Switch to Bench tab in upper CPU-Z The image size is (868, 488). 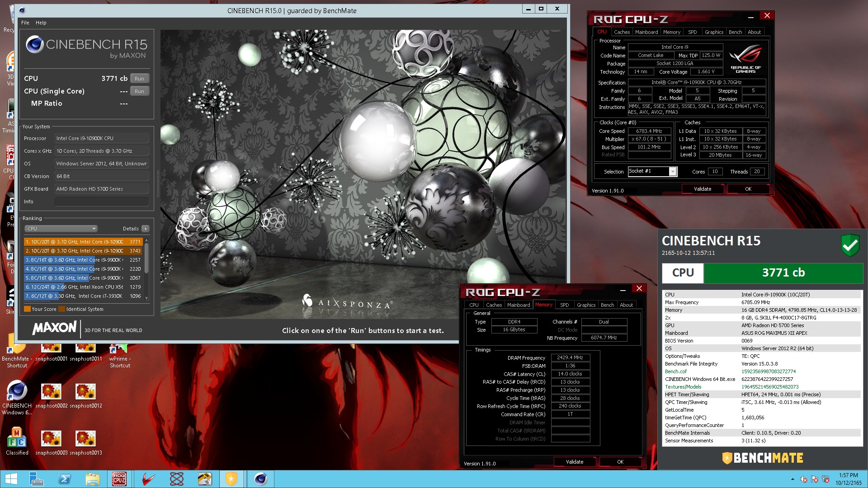click(735, 32)
